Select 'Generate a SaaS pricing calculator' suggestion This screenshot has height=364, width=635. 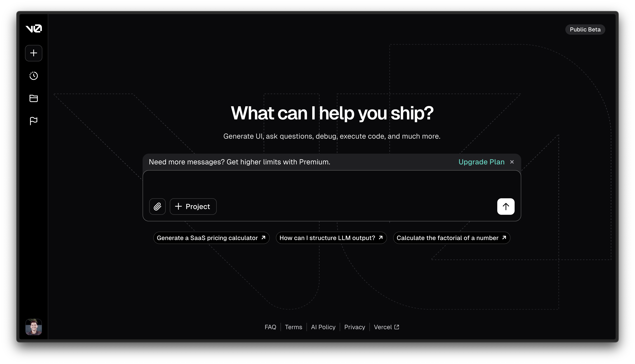[x=211, y=238]
